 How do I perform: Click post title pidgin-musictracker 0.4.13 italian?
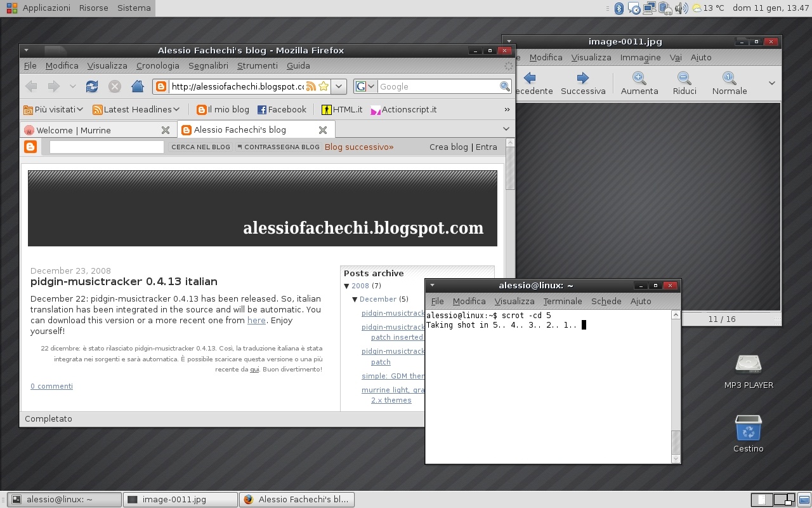tap(124, 281)
